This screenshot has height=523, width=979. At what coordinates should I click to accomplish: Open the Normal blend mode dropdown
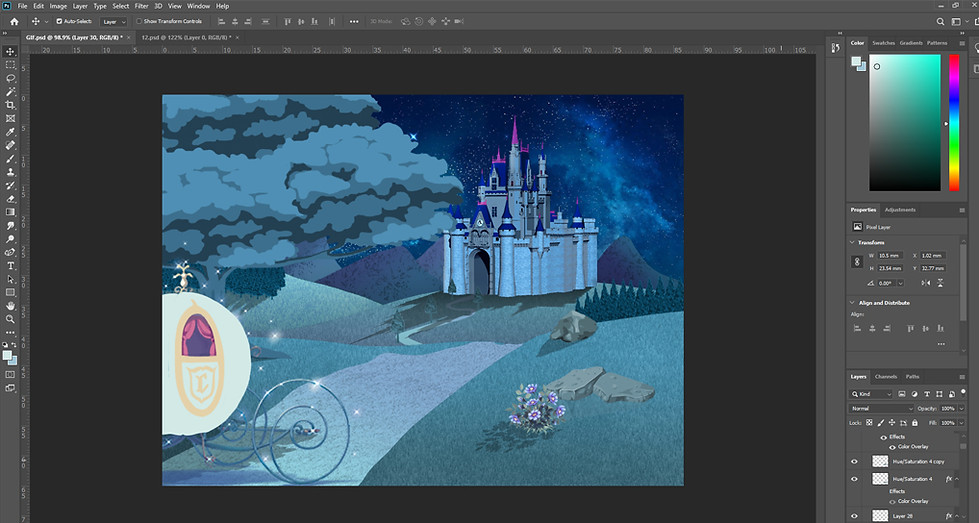(881, 408)
